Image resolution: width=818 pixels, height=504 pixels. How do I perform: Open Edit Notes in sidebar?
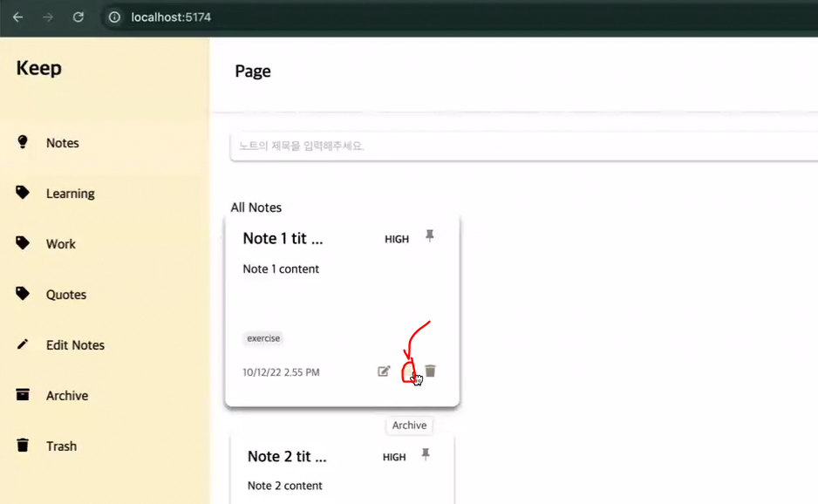75,345
